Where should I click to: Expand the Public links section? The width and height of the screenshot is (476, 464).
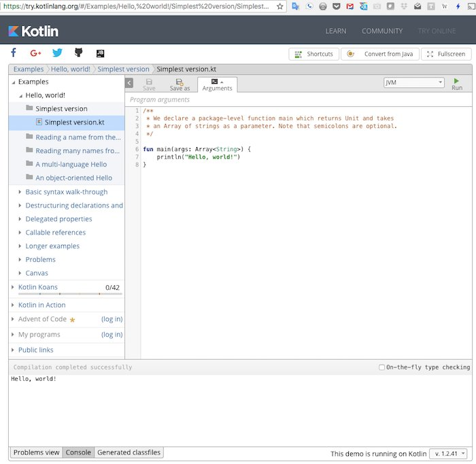[12, 350]
